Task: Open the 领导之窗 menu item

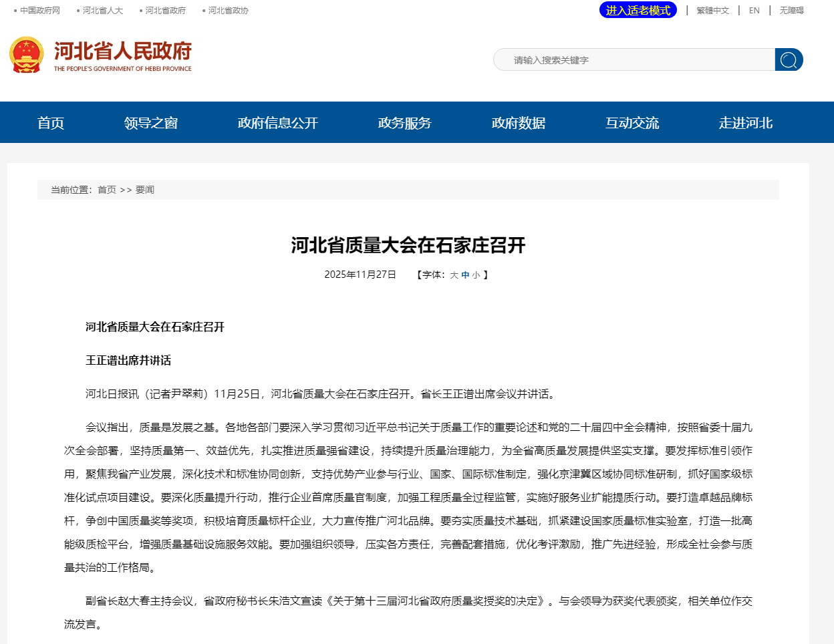Action: tap(150, 123)
